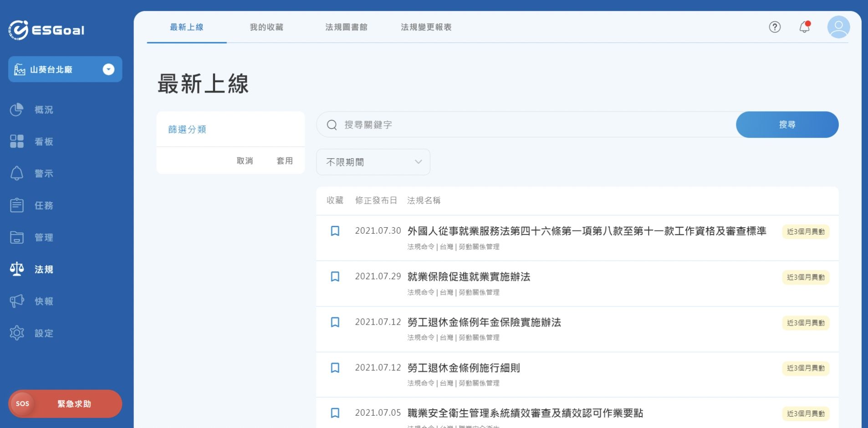
Task: Expand the 山葵台北廠 site dropdown arrow
Action: point(108,69)
